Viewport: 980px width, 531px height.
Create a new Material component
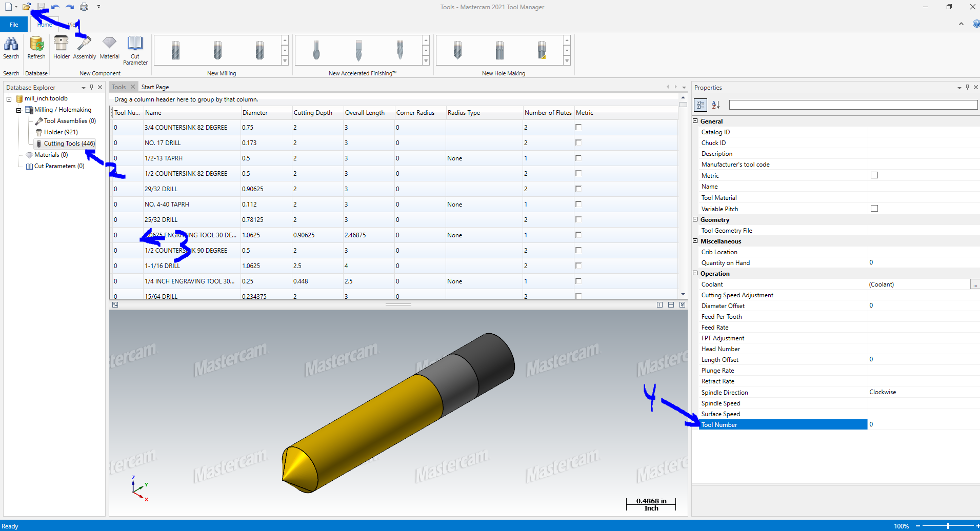109,48
